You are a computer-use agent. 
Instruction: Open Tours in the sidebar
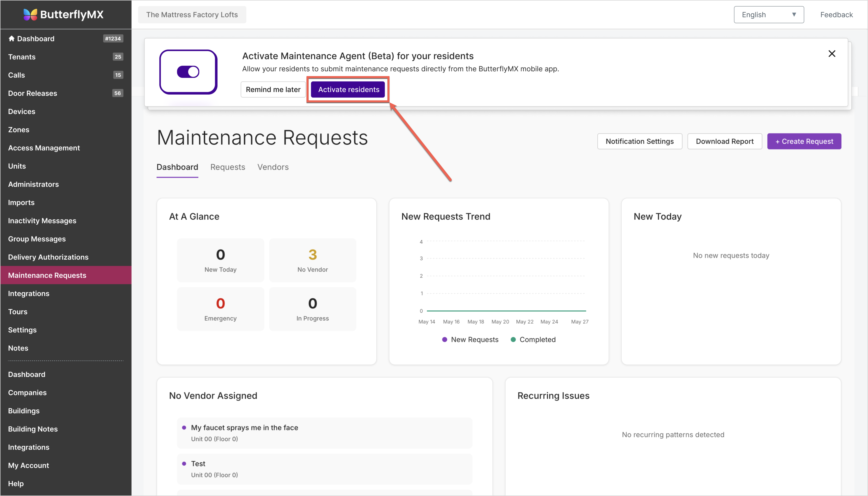pos(66,312)
